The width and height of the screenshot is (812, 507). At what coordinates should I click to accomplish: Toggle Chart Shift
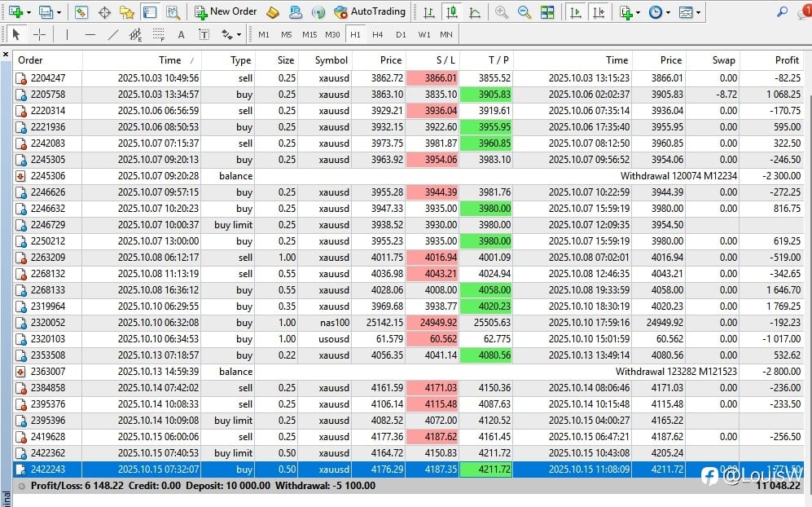[599, 12]
